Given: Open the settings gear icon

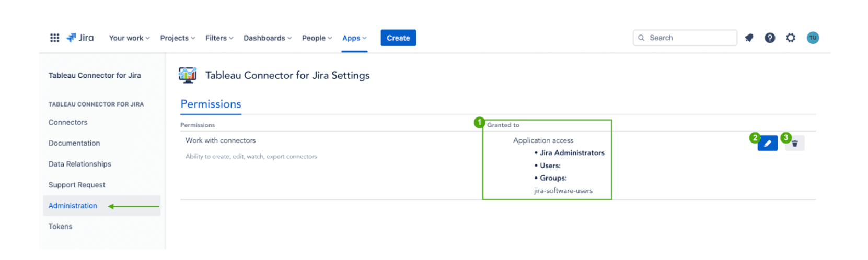Looking at the screenshot, I should tap(791, 38).
